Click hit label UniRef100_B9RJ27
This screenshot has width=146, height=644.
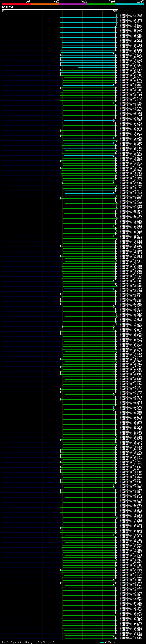point(131,30)
